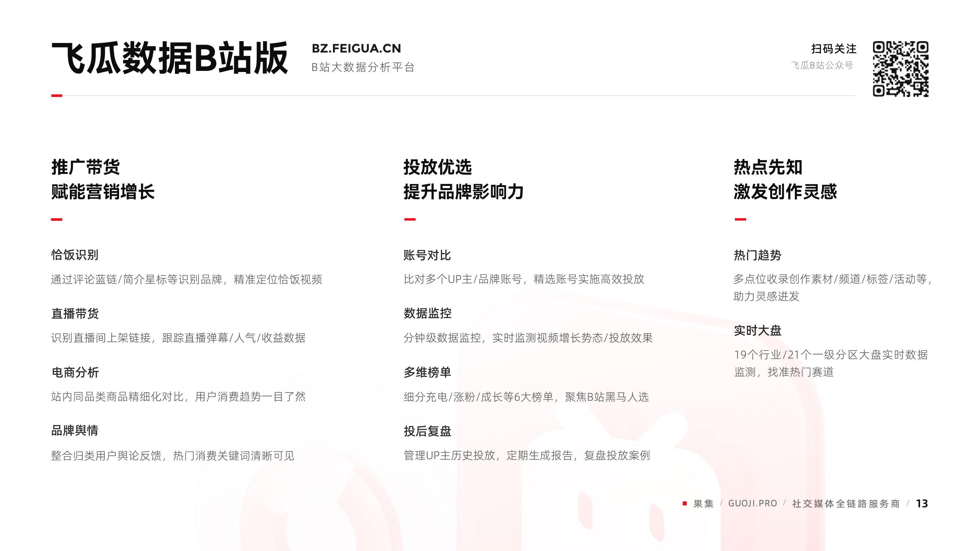Select the 热点先知 heading

pyautogui.click(x=768, y=167)
